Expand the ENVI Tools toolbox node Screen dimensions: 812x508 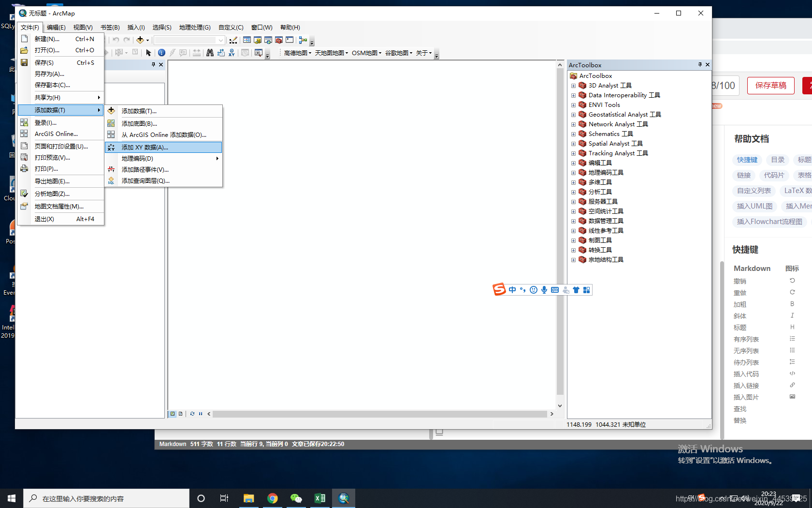pyautogui.click(x=573, y=105)
